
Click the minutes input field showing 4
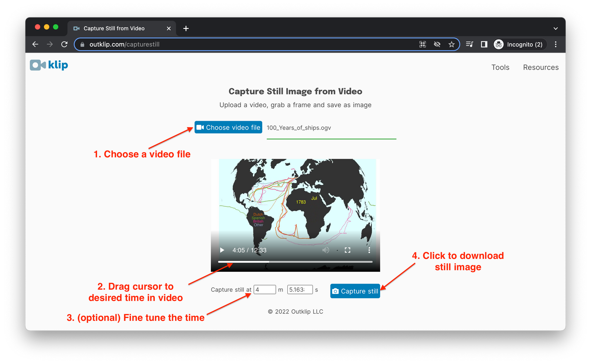coord(264,289)
